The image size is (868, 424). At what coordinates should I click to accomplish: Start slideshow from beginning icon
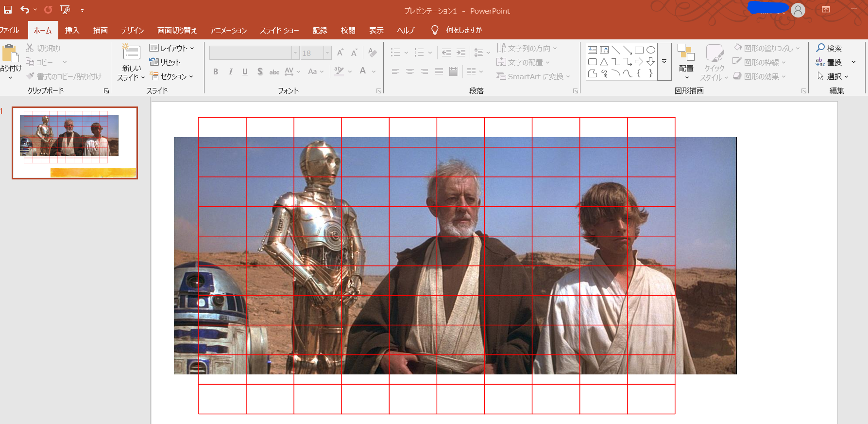coord(65,10)
